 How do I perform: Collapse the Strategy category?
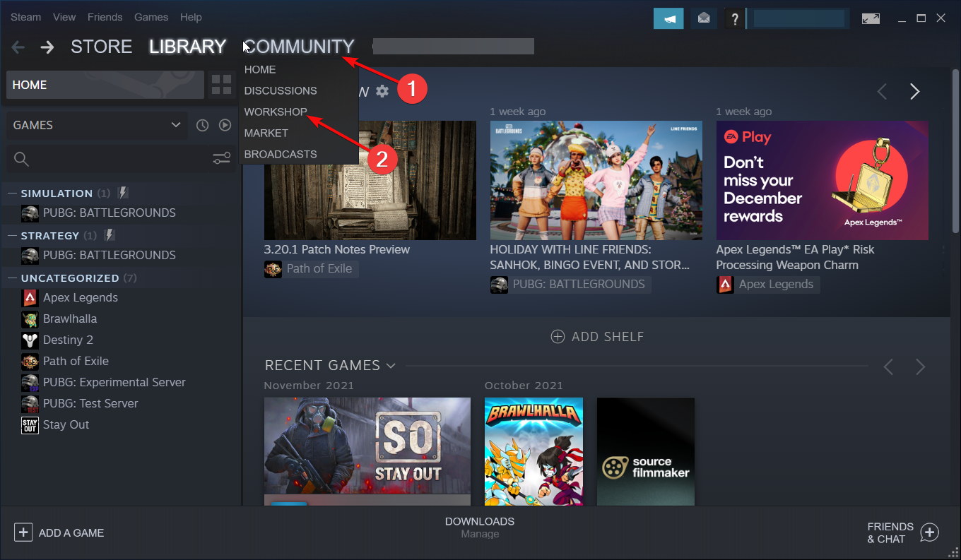pyautogui.click(x=12, y=236)
